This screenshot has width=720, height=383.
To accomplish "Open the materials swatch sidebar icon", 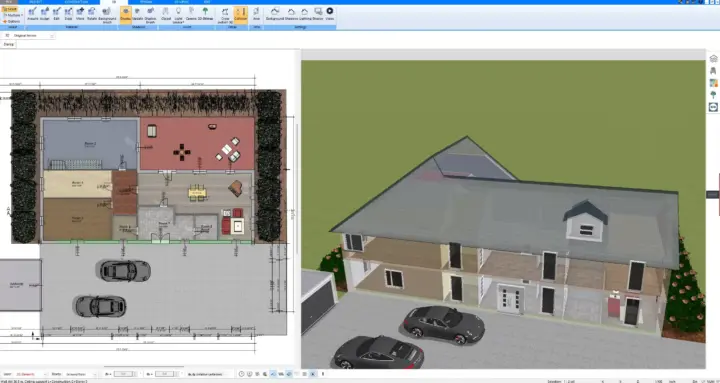I will [x=713, y=83].
